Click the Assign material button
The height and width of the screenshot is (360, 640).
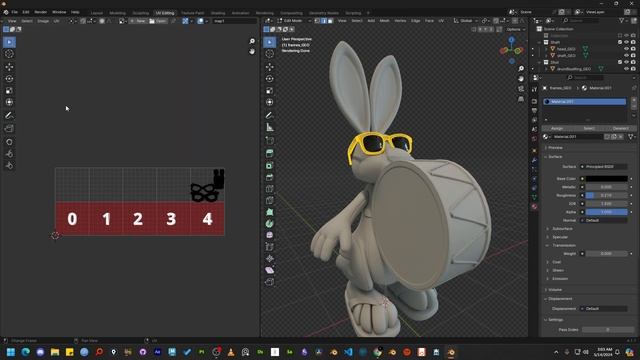pos(557,128)
